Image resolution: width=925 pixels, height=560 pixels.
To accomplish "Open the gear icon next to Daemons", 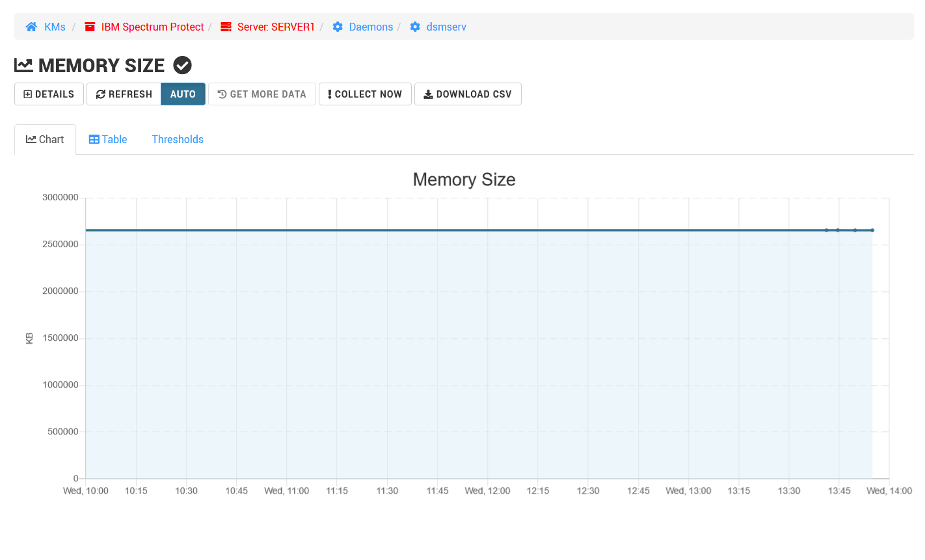I will [337, 27].
